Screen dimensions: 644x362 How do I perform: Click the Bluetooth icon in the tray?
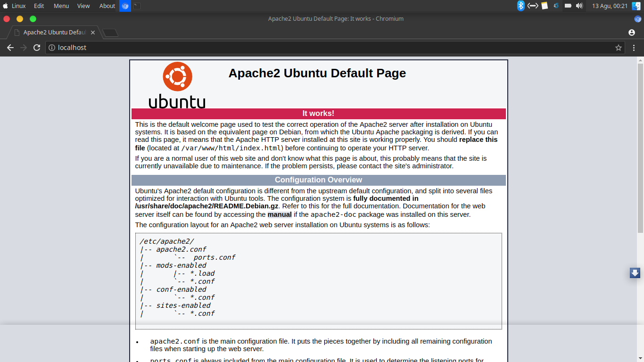click(x=520, y=6)
